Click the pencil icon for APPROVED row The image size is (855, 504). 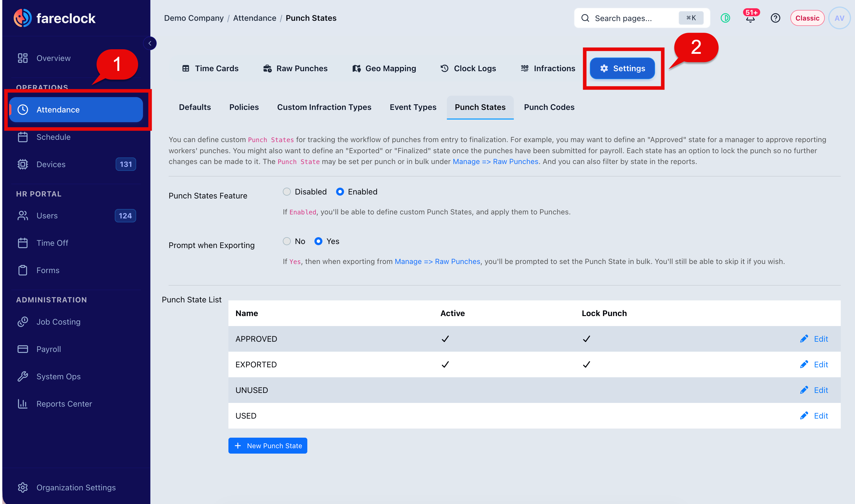[804, 339]
